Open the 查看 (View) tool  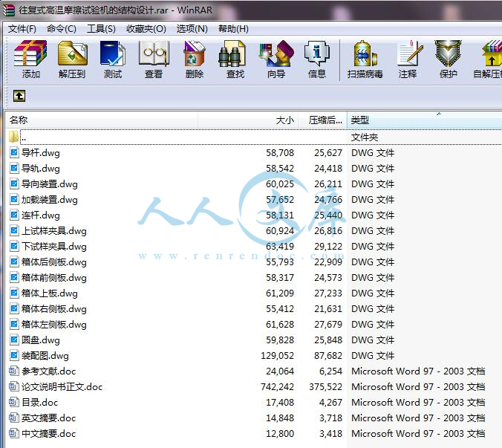point(154,59)
